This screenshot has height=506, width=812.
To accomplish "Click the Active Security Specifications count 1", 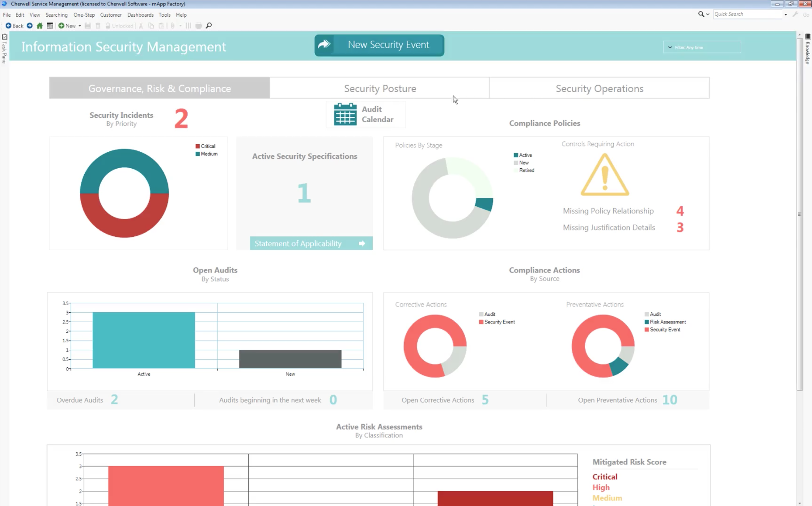I will coord(304,193).
